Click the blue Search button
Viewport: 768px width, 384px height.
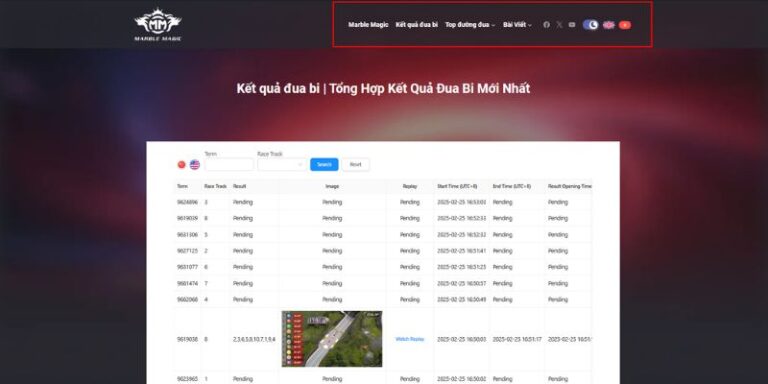324,165
